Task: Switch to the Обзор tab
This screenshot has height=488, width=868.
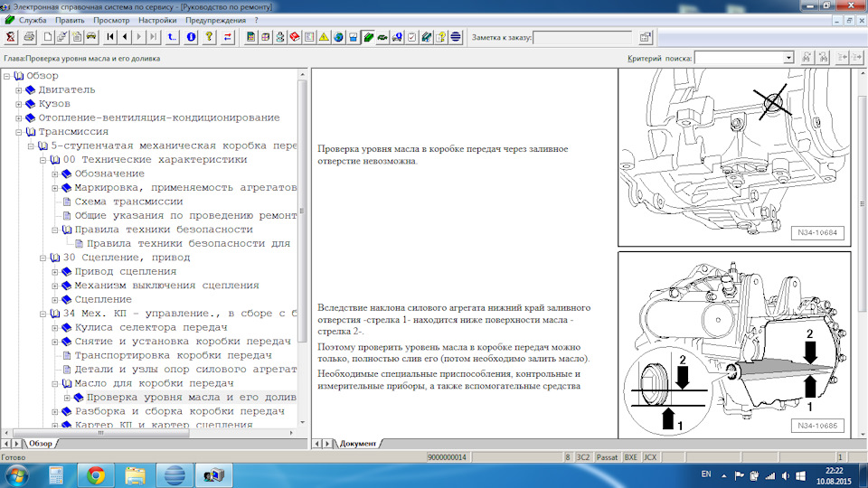Action: coord(41,443)
